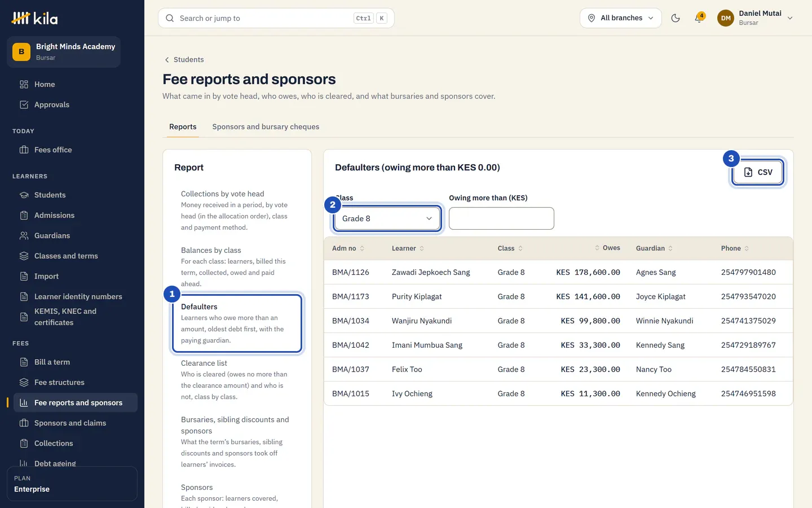Click the Kila logo

pyautogui.click(x=34, y=18)
